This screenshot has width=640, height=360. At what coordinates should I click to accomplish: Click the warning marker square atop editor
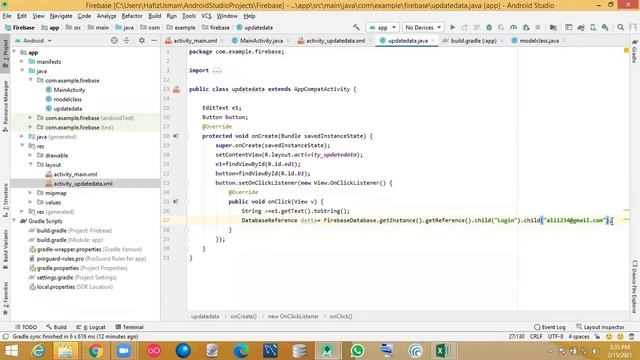click(x=626, y=50)
